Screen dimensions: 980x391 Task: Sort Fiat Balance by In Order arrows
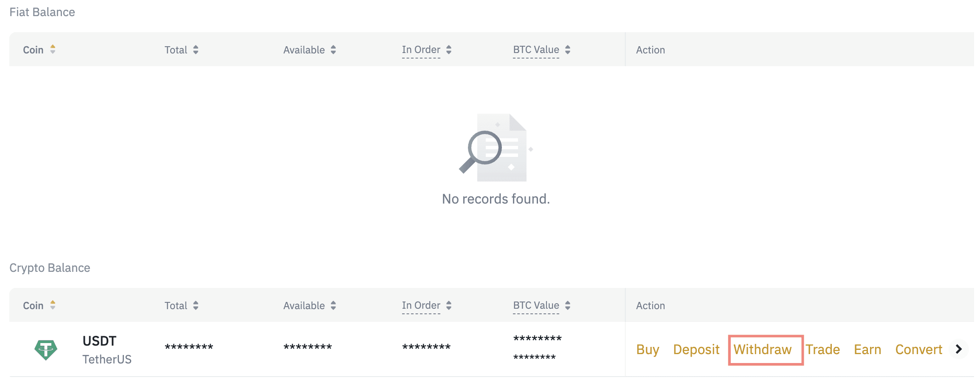pyautogui.click(x=449, y=50)
